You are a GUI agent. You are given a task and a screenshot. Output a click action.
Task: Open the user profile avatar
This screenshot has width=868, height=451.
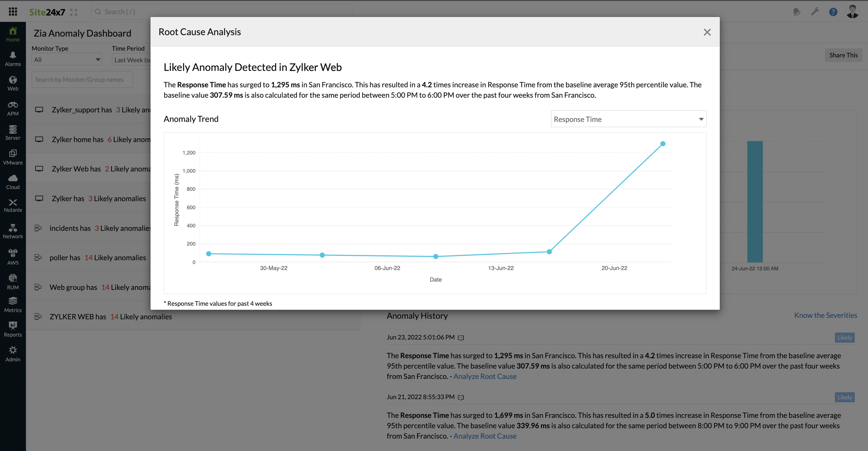pos(852,11)
